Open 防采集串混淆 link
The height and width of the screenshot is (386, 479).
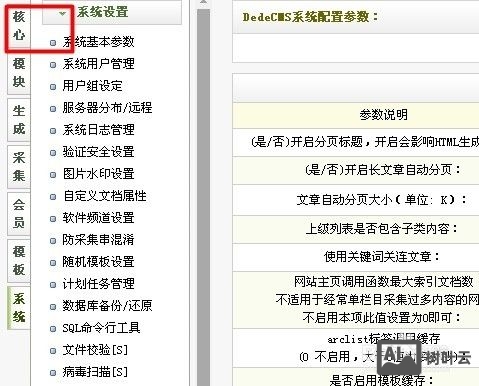(x=98, y=240)
